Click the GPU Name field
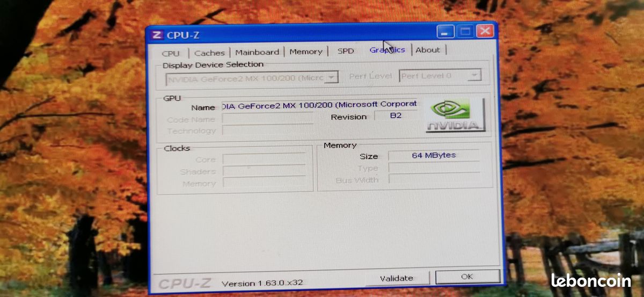Image resolution: width=644 pixels, height=297 pixels. click(319, 105)
